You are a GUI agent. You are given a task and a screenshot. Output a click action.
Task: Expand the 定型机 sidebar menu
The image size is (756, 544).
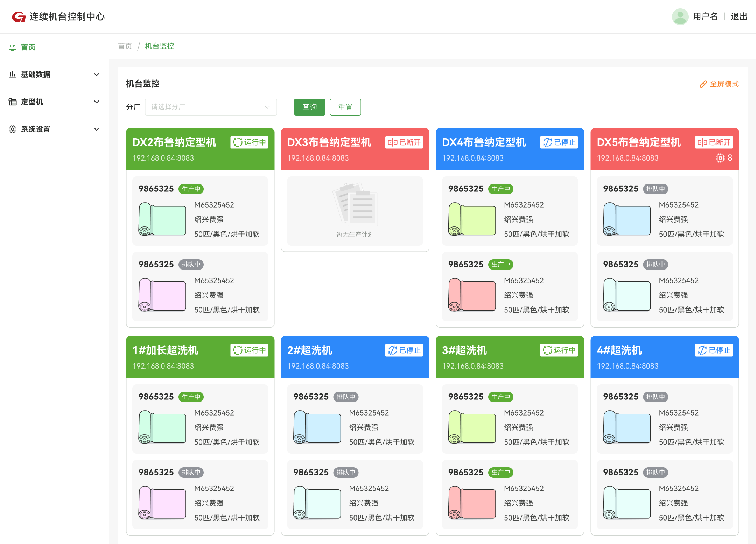coord(54,102)
